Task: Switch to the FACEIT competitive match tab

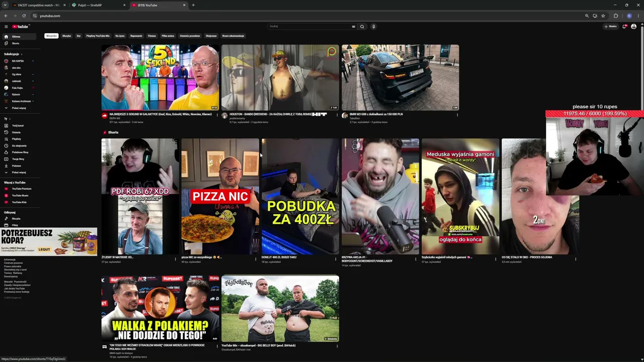Action: (38, 5)
